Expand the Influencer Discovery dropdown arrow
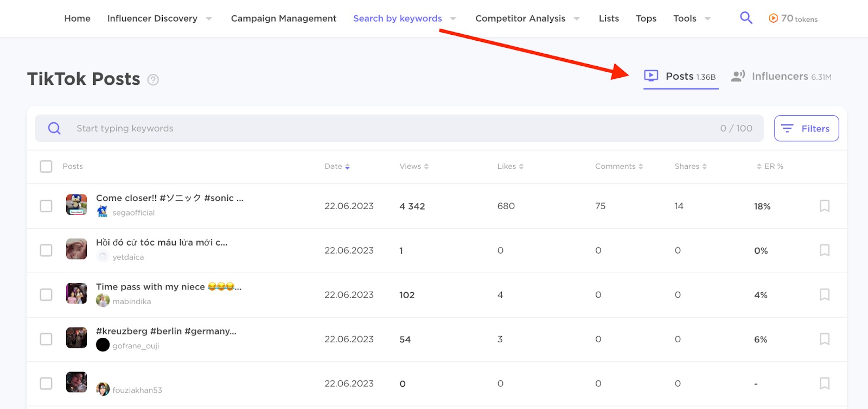Viewport: 868px width, 409px height. point(209,19)
